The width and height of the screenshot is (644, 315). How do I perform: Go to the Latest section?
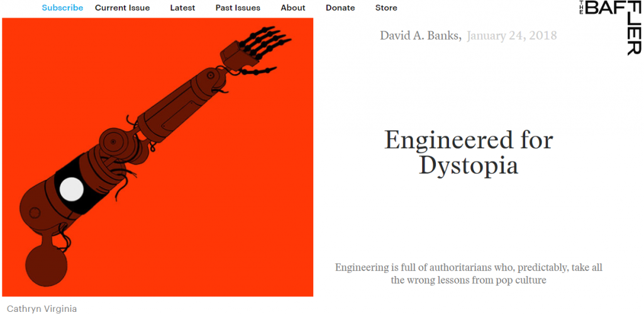click(x=183, y=8)
